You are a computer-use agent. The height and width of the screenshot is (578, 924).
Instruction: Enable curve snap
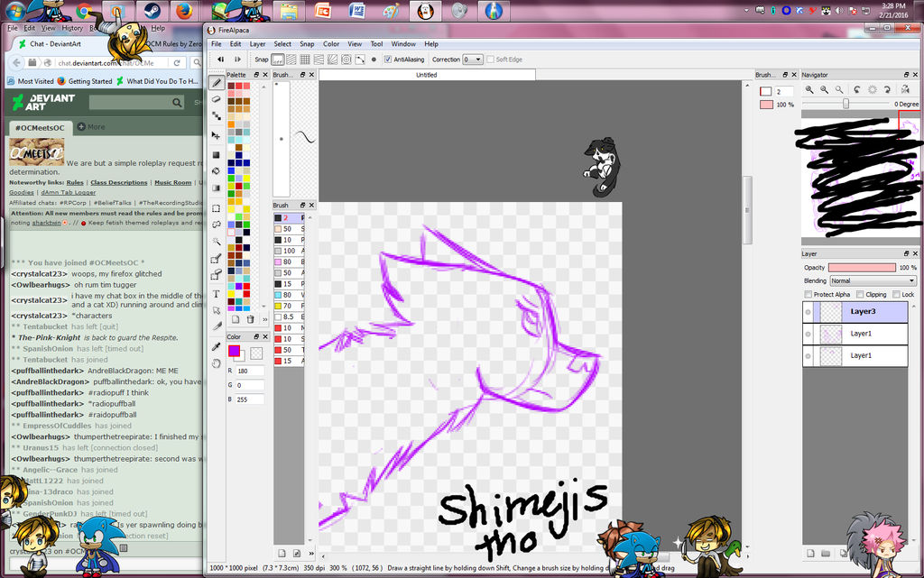pos(359,60)
